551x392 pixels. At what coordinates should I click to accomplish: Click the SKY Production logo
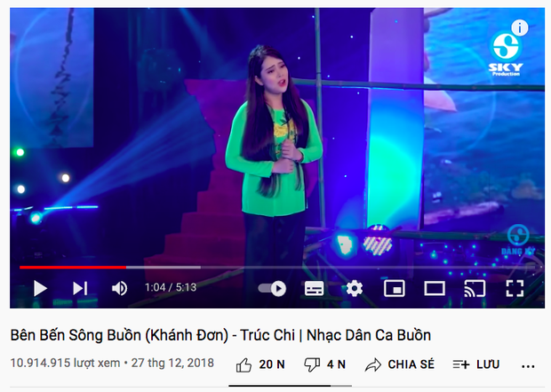(506, 53)
